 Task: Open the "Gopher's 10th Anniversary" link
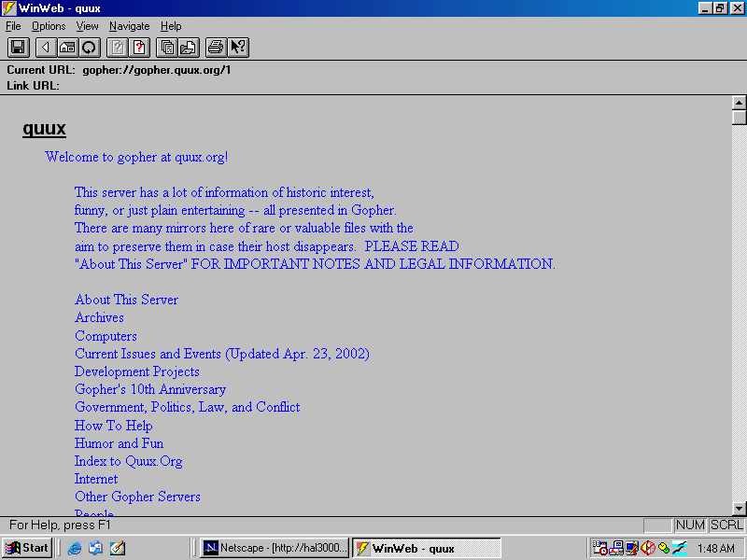[150, 389]
